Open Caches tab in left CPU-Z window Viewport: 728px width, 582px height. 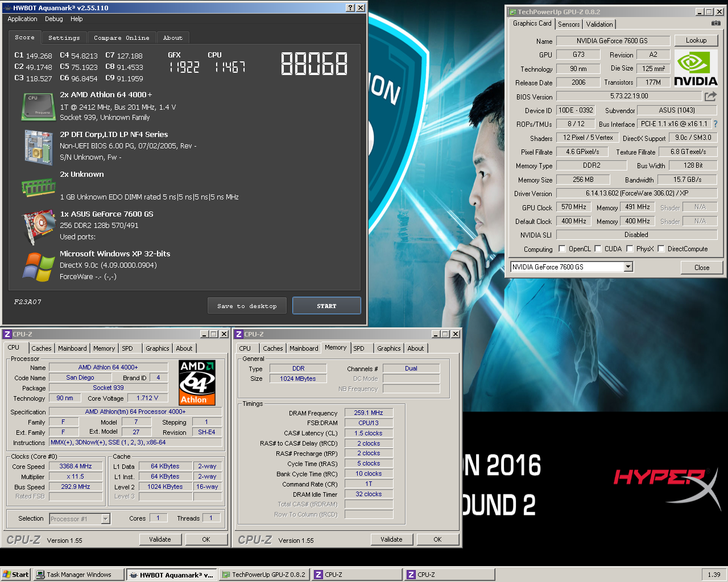click(x=42, y=348)
